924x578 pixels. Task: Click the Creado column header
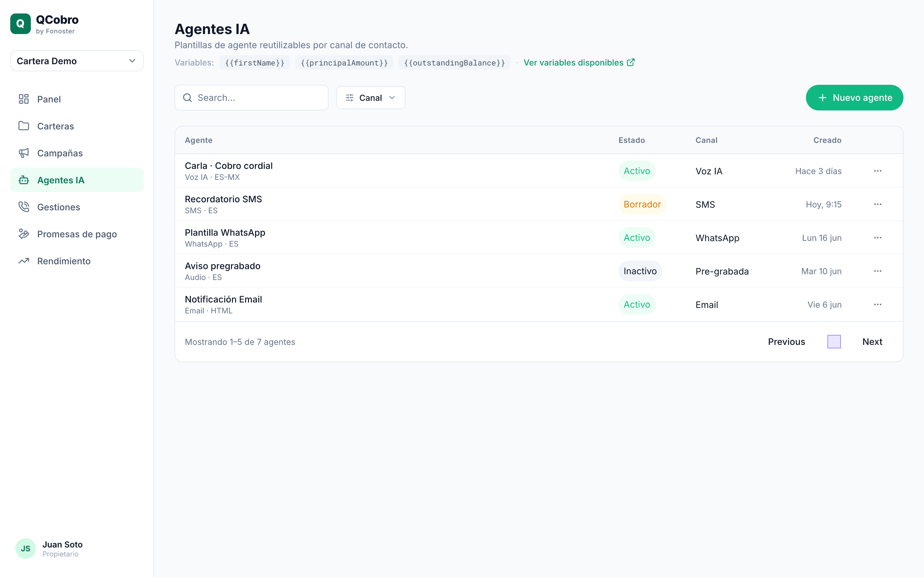tap(827, 140)
